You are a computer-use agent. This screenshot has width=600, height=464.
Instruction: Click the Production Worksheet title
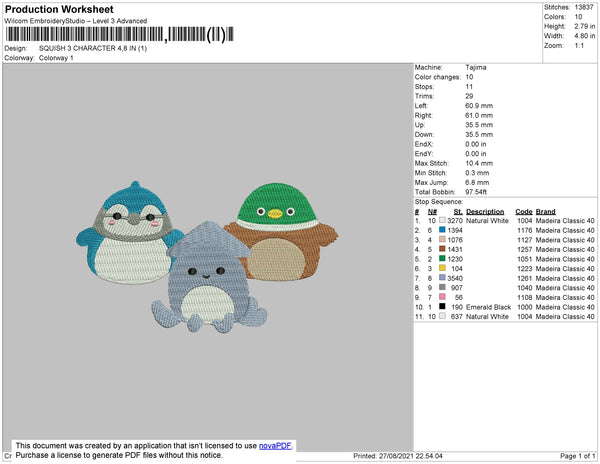coord(59,9)
